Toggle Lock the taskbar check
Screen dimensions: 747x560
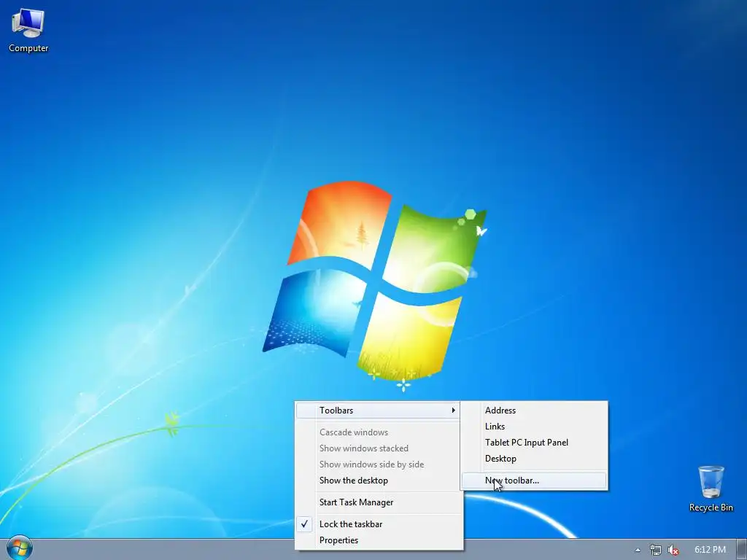coord(379,524)
